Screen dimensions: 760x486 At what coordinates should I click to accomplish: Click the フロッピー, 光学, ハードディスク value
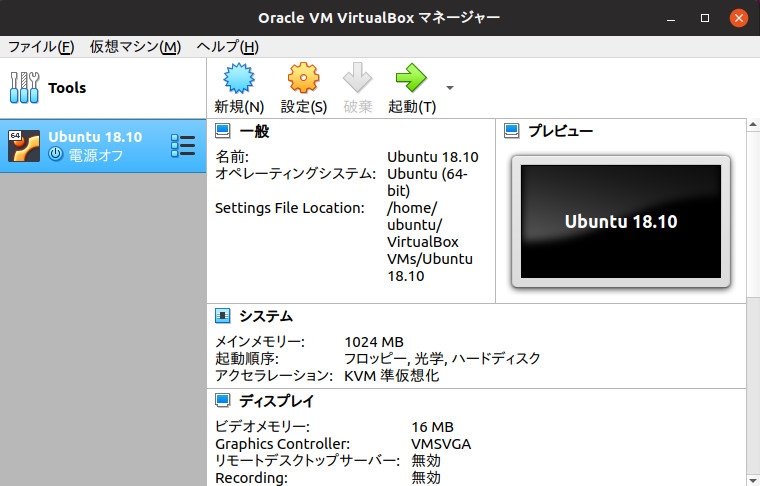click(442, 359)
